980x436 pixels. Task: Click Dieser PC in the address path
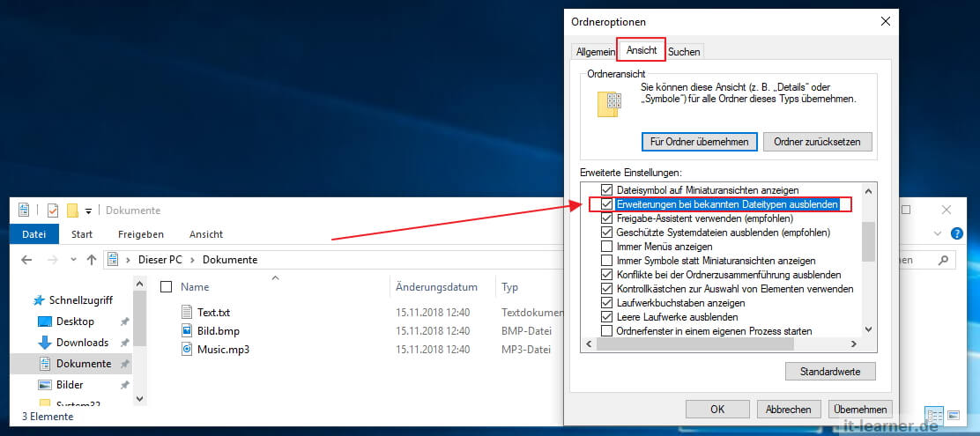160,260
